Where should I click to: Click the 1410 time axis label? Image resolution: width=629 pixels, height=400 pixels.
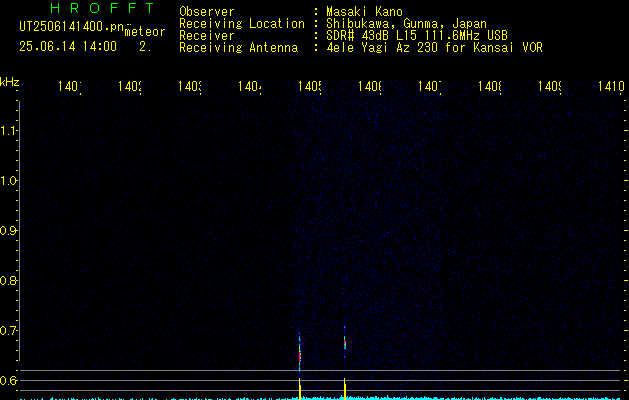pos(611,86)
